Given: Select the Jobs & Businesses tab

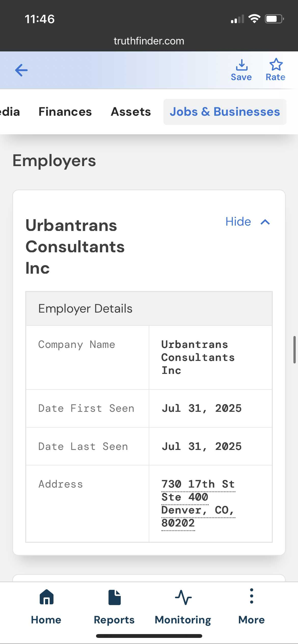Looking at the screenshot, I should coord(225,112).
